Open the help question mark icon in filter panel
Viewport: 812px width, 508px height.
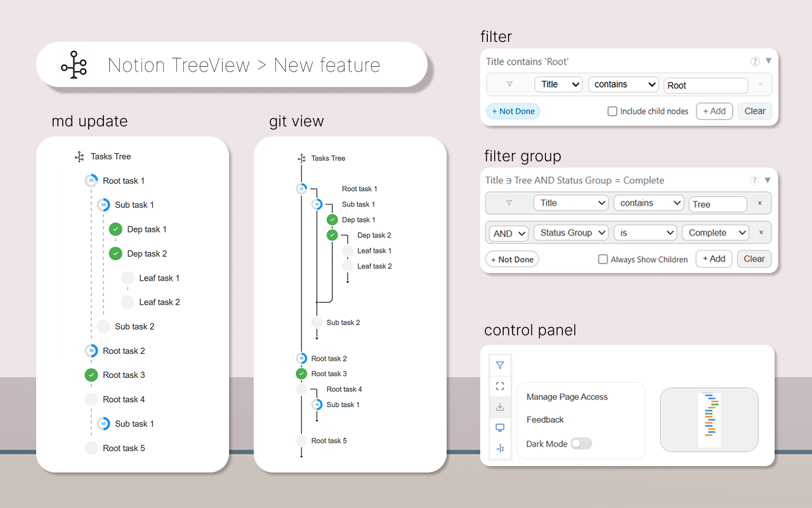[754, 61]
